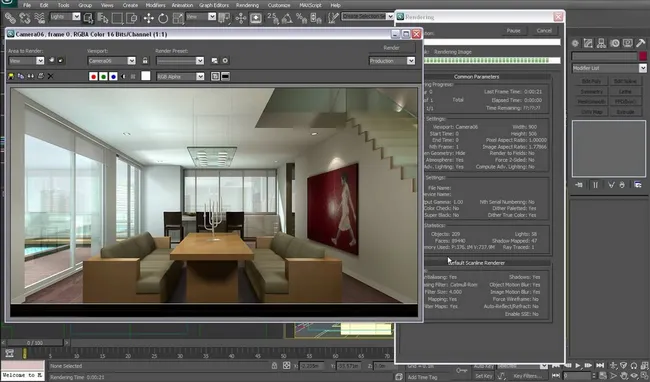
Task: Open Render Setup icon in render window
Action: (x=214, y=61)
